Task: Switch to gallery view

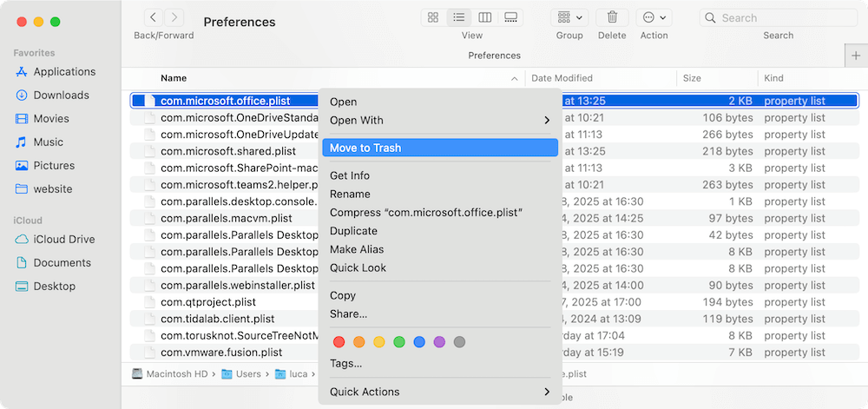Action: (510, 17)
